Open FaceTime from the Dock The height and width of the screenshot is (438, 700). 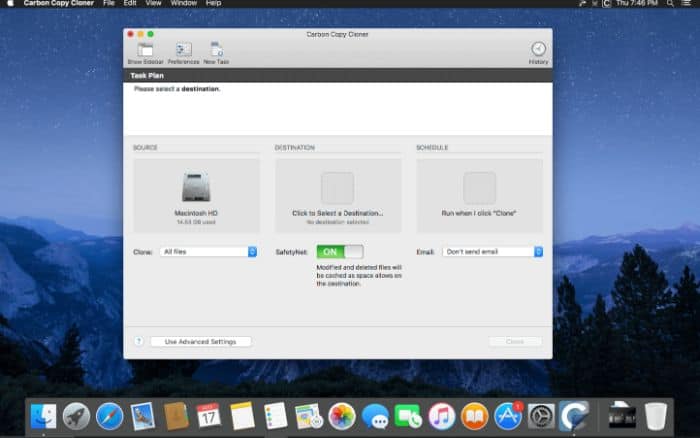[x=408, y=416]
